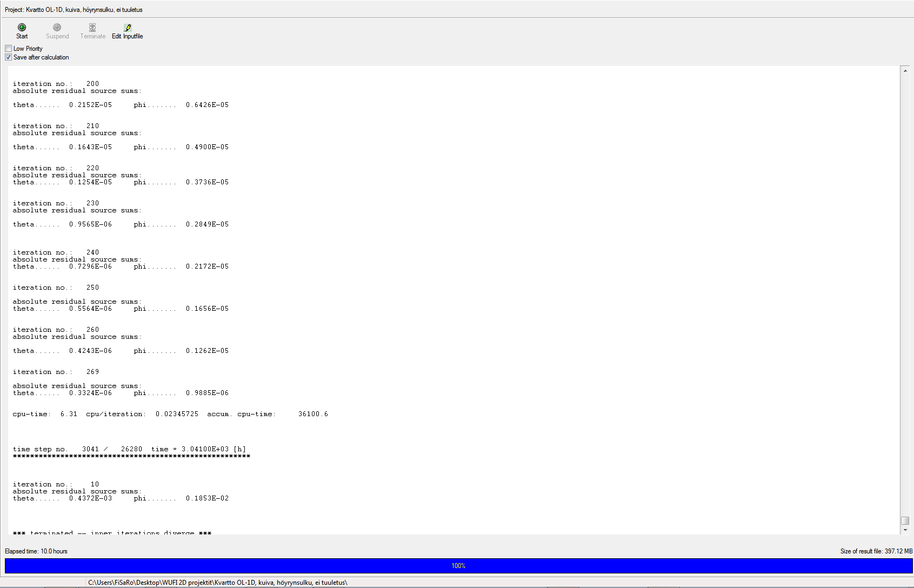This screenshot has height=588, width=914.
Task: Click the blue 100% progress bar
Action: click(x=458, y=565)
